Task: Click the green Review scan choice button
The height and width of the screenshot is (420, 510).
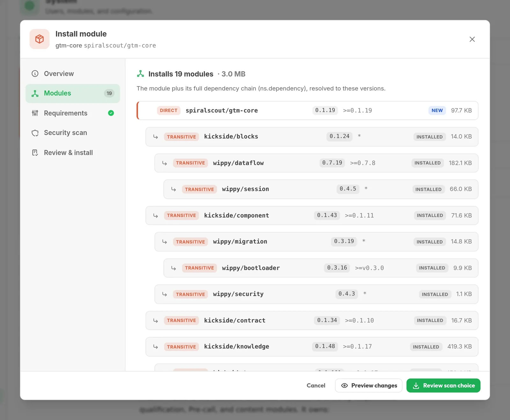Action: pyautogui.click(x=443, y=386)
